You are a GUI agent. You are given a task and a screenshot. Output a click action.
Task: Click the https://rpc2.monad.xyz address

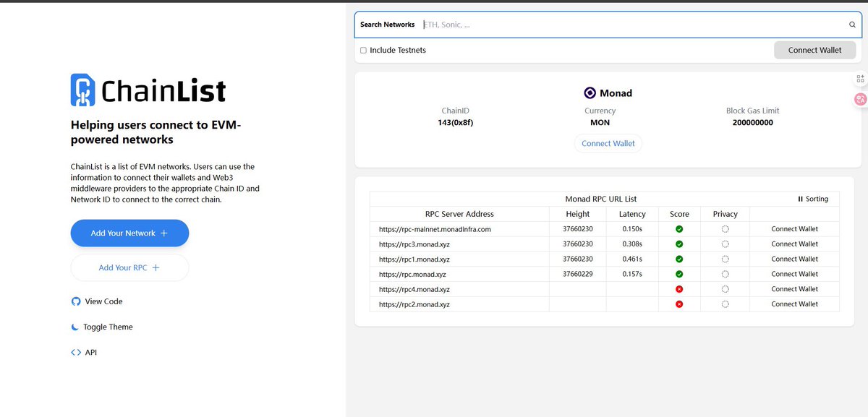point(414,304)
